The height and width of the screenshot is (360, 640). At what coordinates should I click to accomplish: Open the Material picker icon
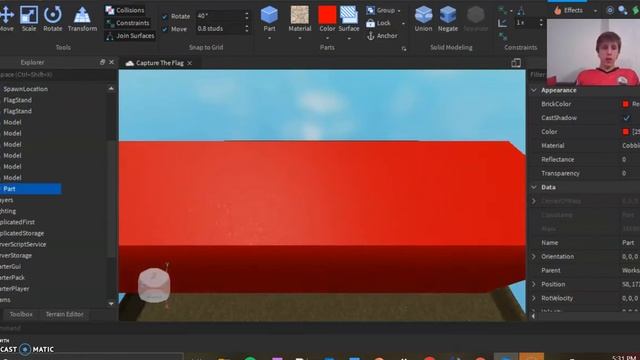pyautogui.click(x=300, y=15)
